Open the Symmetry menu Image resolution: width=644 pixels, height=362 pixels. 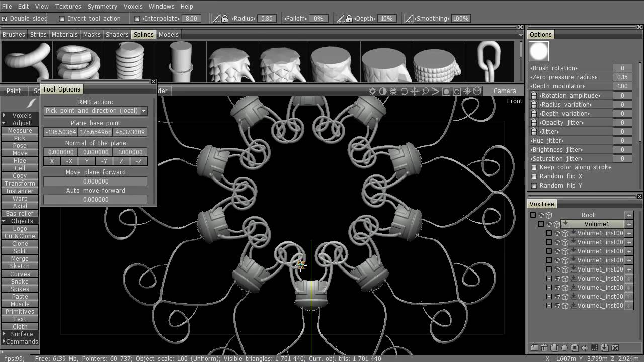(102, 6)
